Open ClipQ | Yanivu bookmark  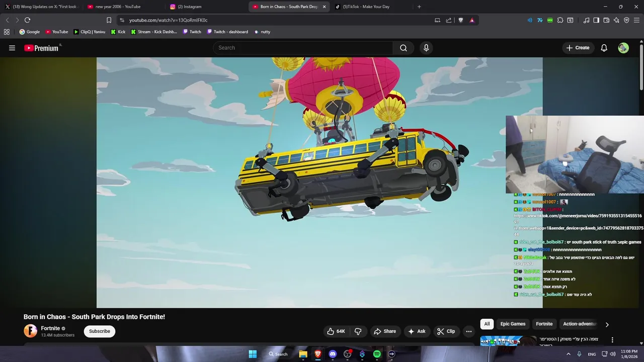(x=89, y=32)
